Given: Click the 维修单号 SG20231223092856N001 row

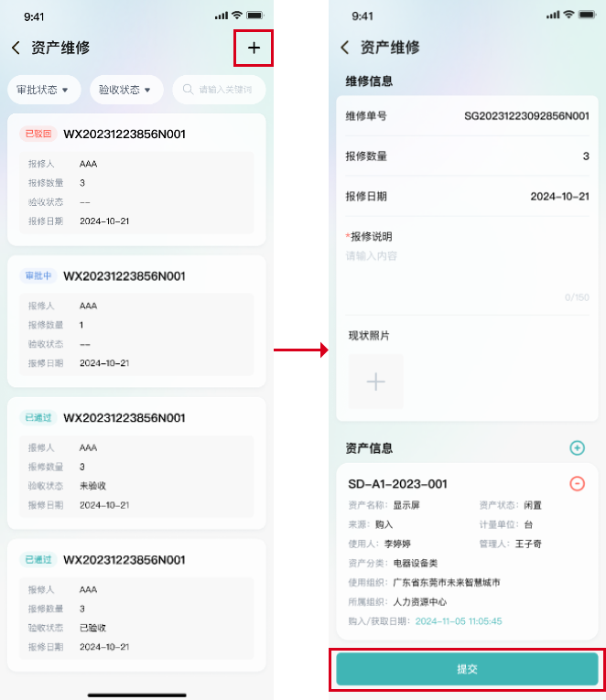Looking at the screenshot, I should click(467, 116).
